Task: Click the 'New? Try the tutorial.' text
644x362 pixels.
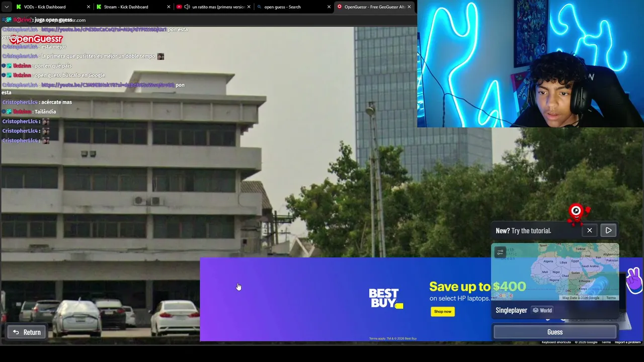Action: [523, 231]
